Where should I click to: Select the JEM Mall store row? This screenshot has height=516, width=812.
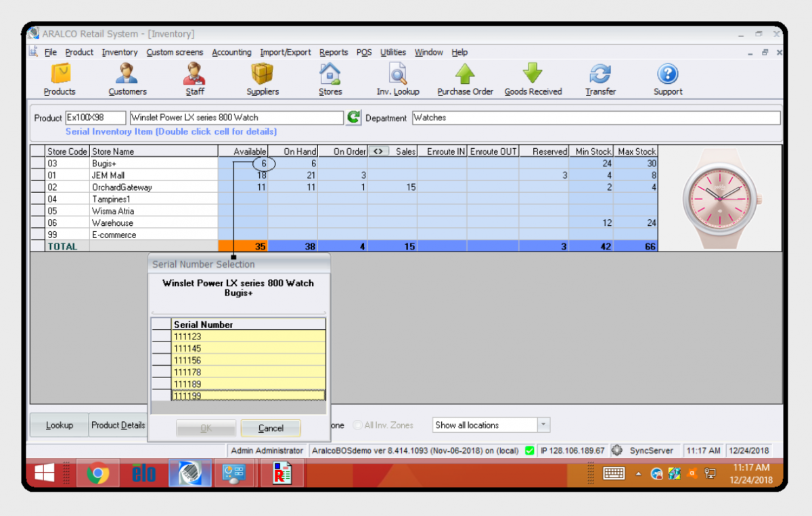point(344,175)
